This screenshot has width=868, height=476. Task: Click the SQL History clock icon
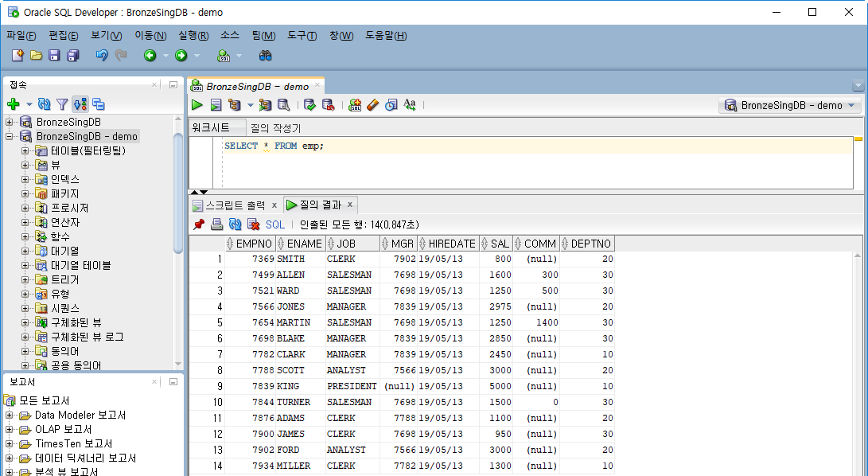391,105
